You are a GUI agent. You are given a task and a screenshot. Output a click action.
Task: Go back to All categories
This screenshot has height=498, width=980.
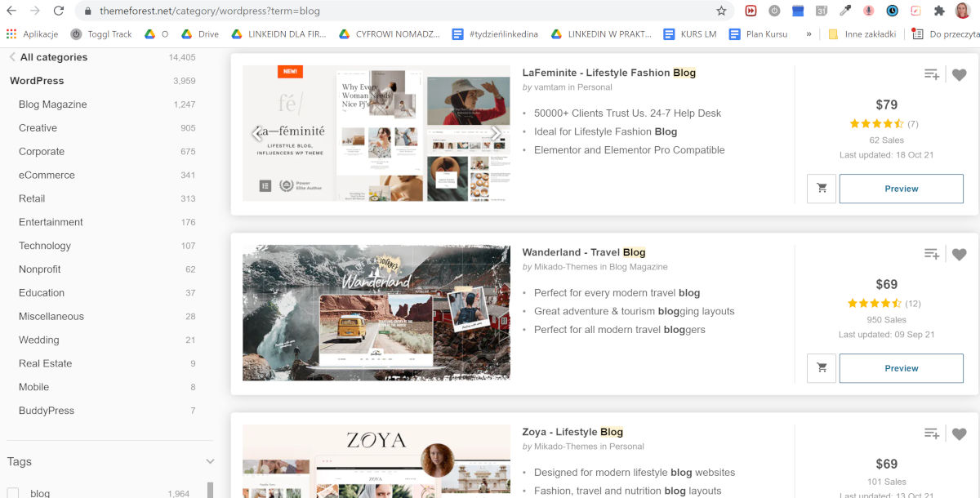[48, 57]
